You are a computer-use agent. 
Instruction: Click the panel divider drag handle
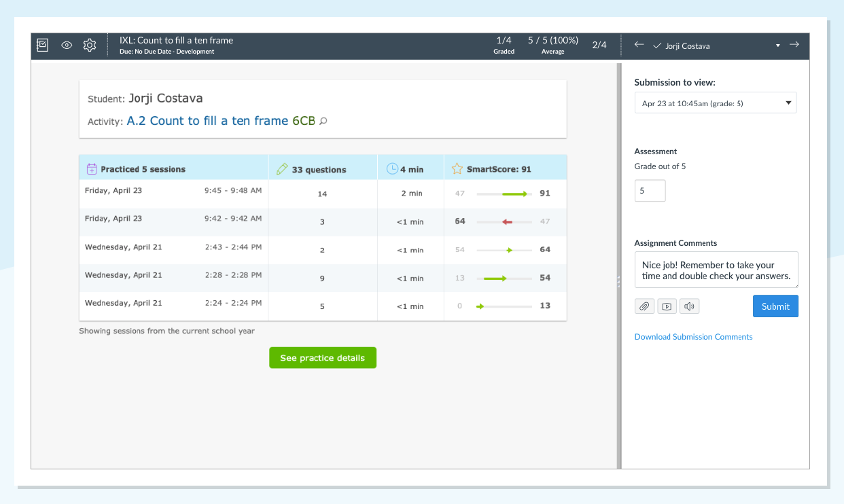click(618, 281)
